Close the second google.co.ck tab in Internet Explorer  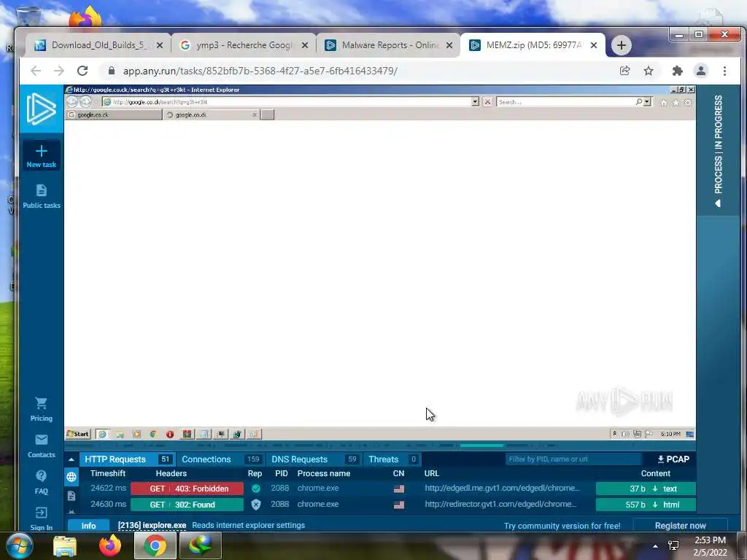255,114
